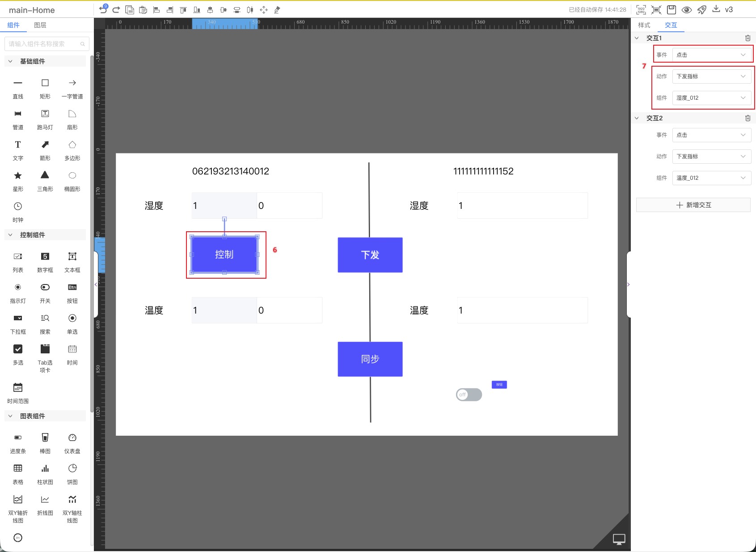756x552 pixels.
Task: Click the 同步 button on canvas
Action: [x=370, y=359]
